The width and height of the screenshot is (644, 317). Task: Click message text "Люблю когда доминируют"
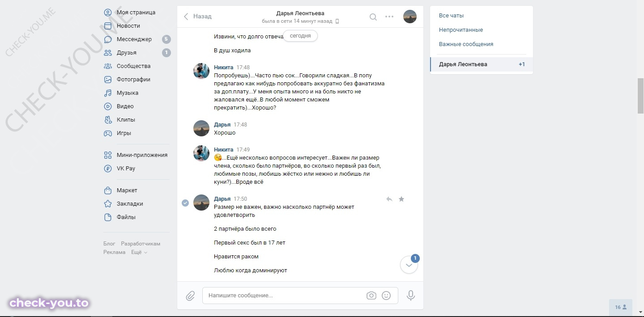click(x=251, y=271)
